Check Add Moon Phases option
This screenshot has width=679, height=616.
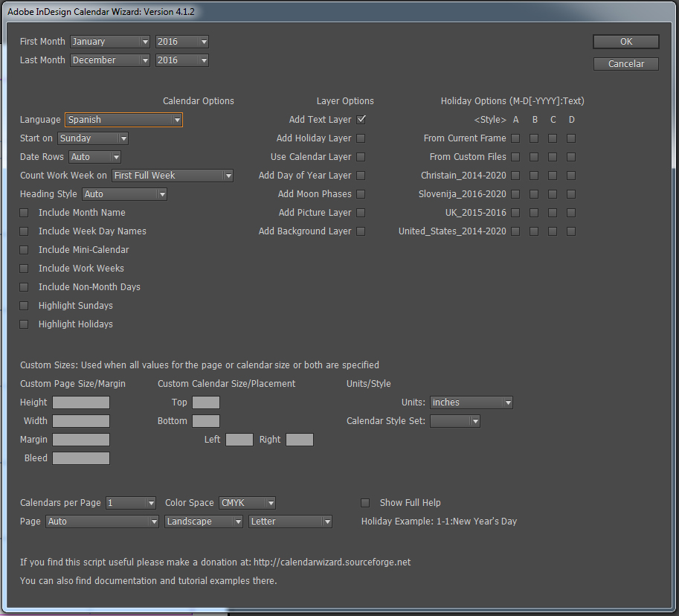[x=361, y=194]
